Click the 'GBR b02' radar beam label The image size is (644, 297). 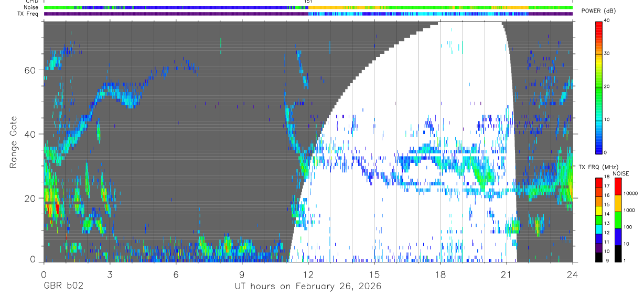point(63,286)
